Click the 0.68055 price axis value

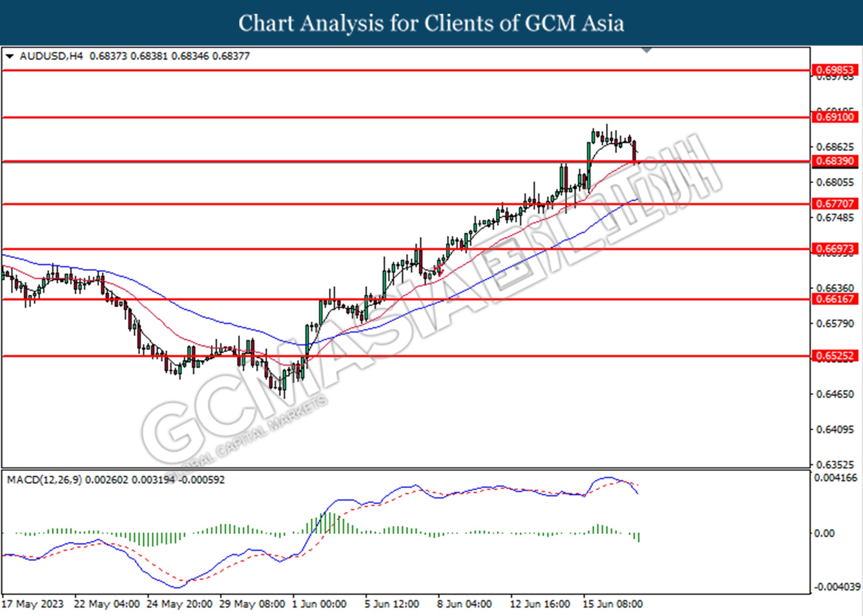click(835, 182)
